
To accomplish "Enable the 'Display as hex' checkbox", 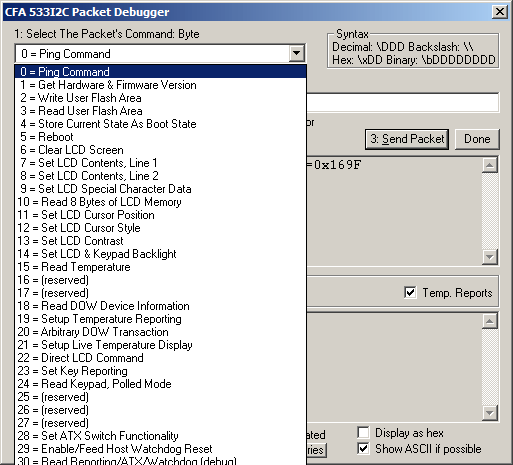I will pos(363,433).
